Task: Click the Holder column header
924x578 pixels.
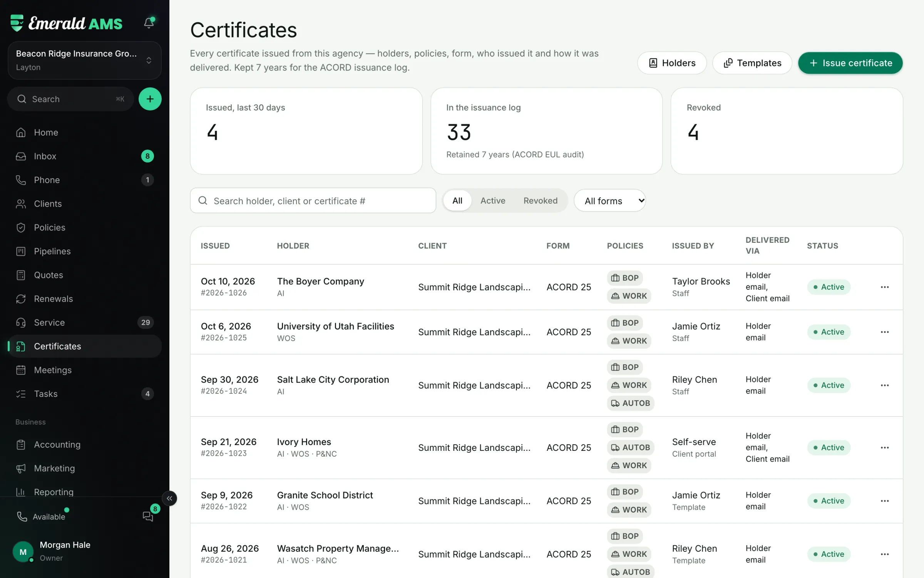Action: coord(293,246)
